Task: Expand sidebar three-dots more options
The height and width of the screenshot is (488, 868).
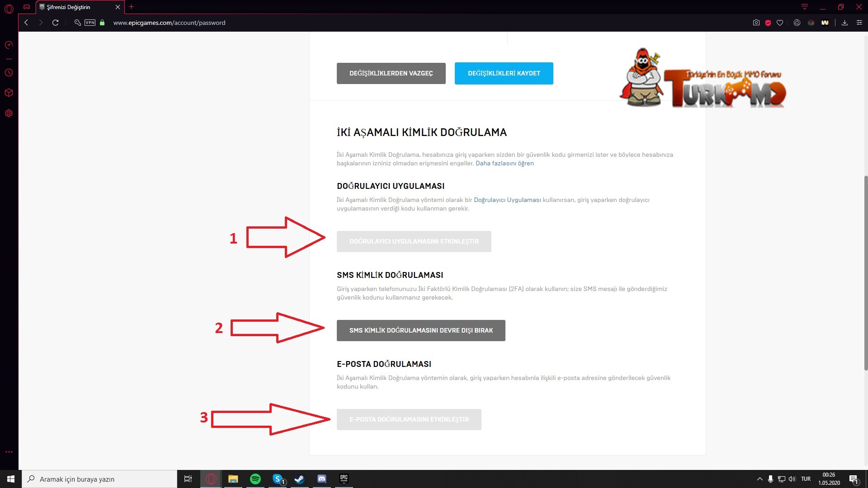Action: coord(9,452)
